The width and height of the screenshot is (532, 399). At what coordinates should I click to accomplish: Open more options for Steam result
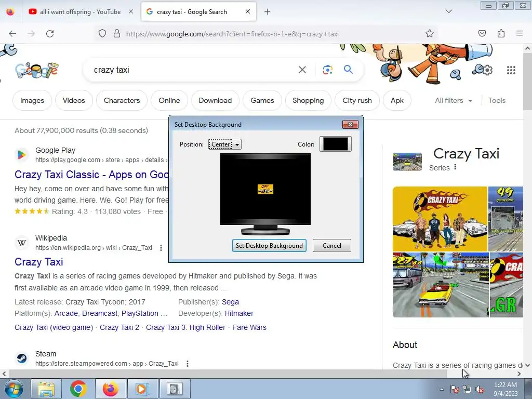[x=187, y=364]
